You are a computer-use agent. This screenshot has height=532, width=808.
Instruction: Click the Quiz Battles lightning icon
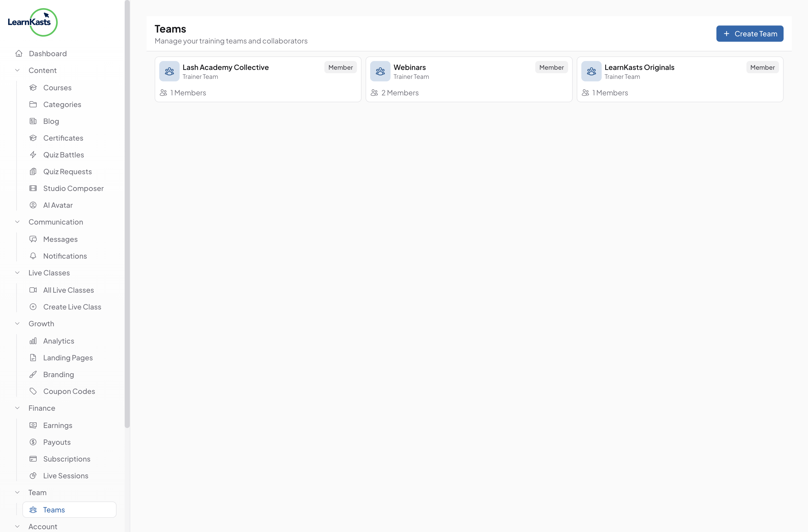[x=33, y=155]
